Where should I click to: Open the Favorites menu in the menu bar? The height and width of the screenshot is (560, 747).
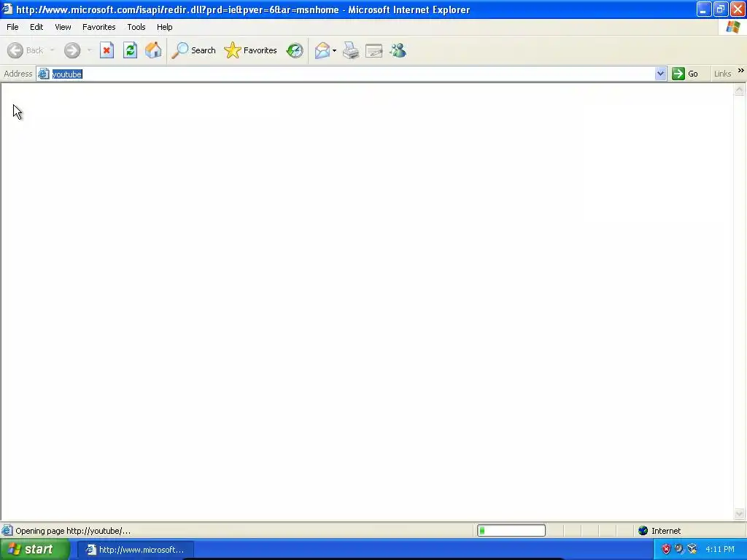98,27
